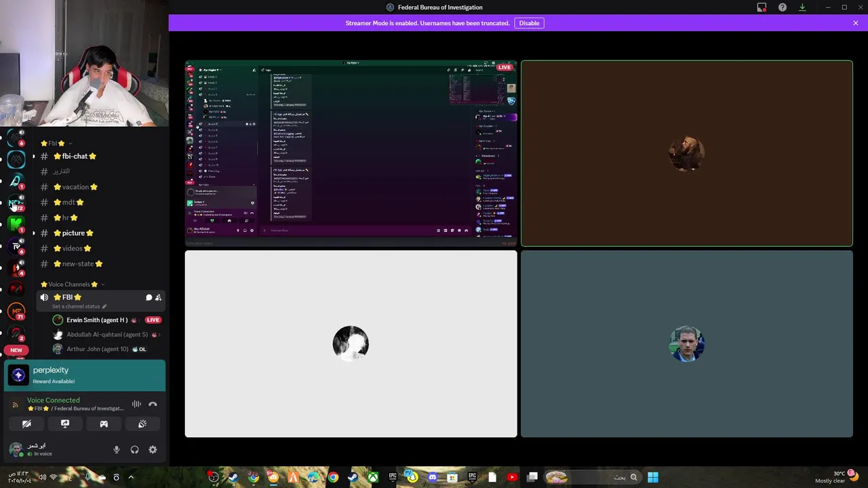The image size is (868, 488).
Task: Open own user profile panel in voice
Action: (37, 449)
